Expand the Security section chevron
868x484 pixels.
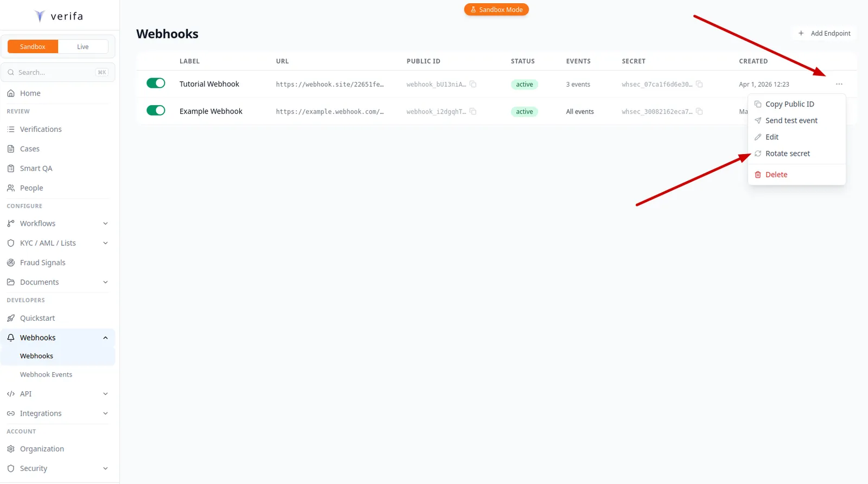tap(105, 468)
